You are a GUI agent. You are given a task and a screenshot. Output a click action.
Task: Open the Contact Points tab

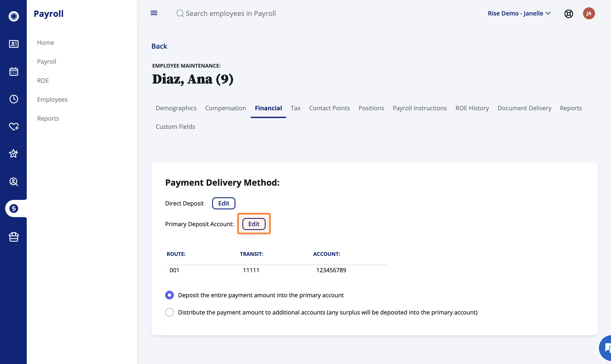(x=329, y=108)
